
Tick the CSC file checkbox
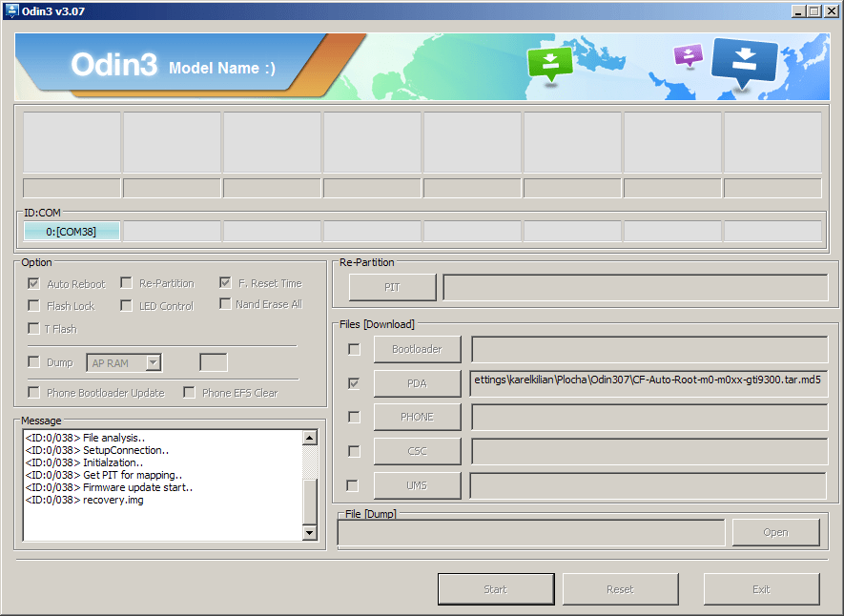click(354, 451)
